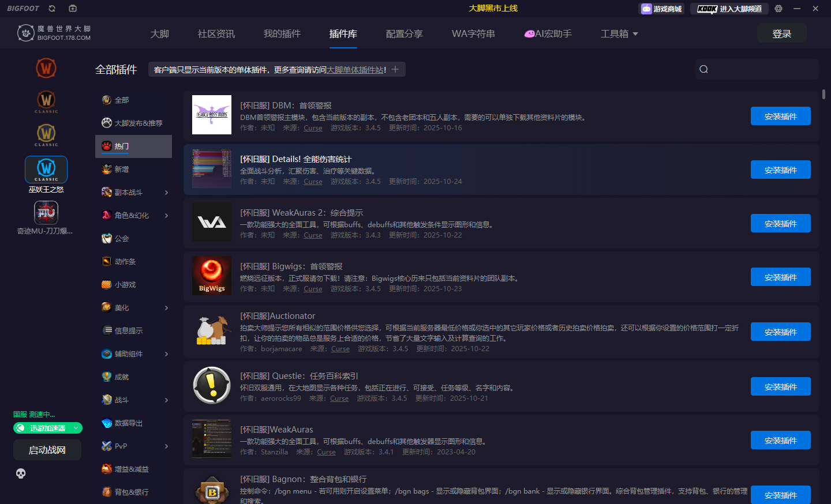Open the 工具箱 dropdown menu
The height and width of the screenshot is (504, 831).
coord(619,34)
